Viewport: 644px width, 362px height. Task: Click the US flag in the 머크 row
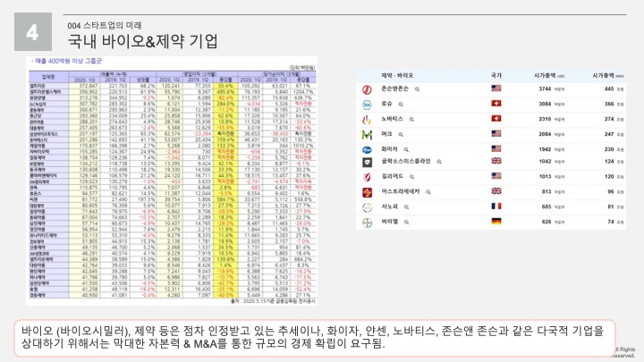496,133
